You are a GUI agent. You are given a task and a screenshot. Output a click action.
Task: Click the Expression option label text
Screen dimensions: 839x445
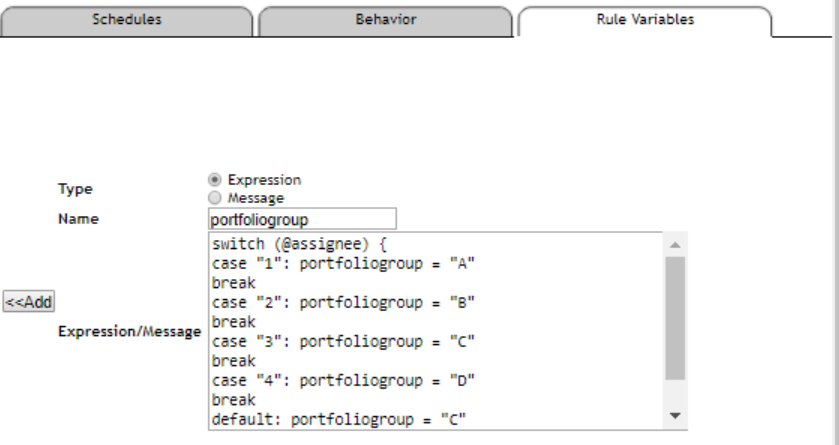(264, 180)
